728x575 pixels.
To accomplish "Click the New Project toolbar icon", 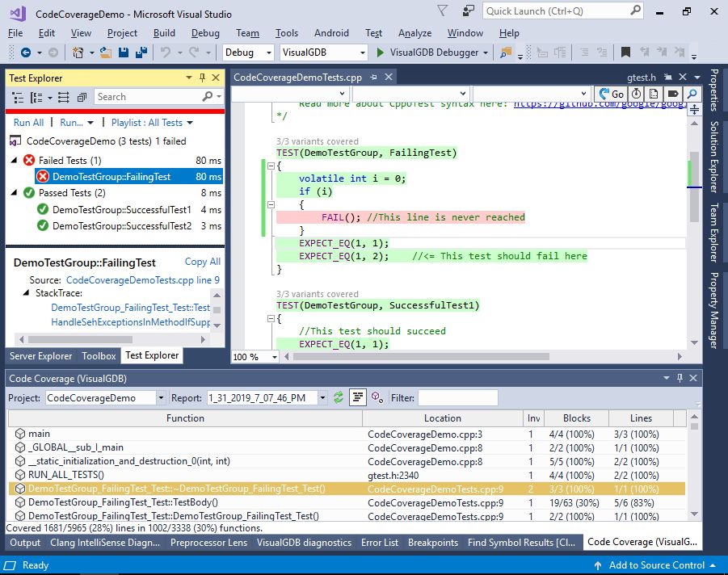I will pos(78,52).
